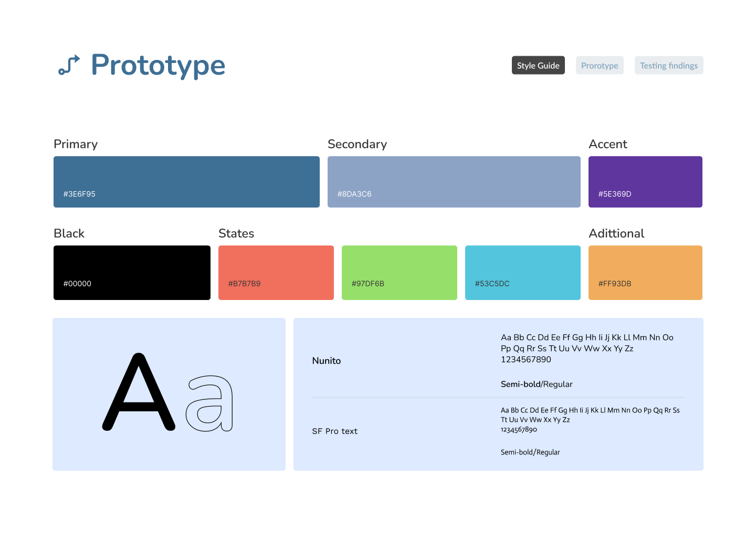Click the route arrow logo icon
The height and width of the screenshot is (538, 756).
pyautogui.click(x=69, y=65)
